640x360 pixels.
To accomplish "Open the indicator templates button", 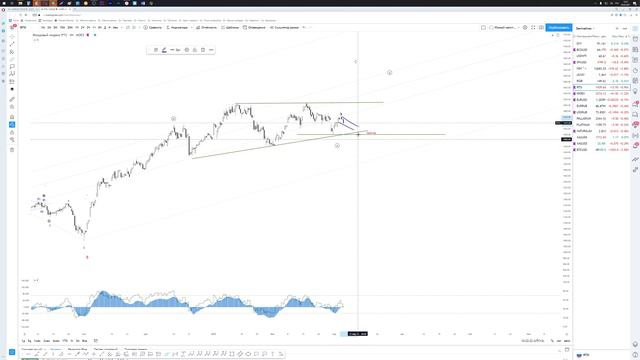I will pyautogui.click(x=230, y=27).
